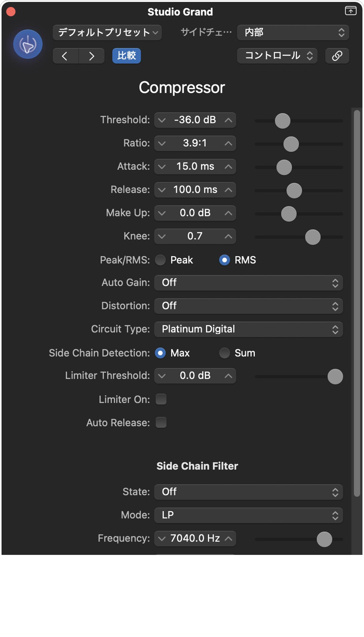Click the Release slider knob
Image resolution: width=364 pixels, height=637 pixels.
[294, 191]
